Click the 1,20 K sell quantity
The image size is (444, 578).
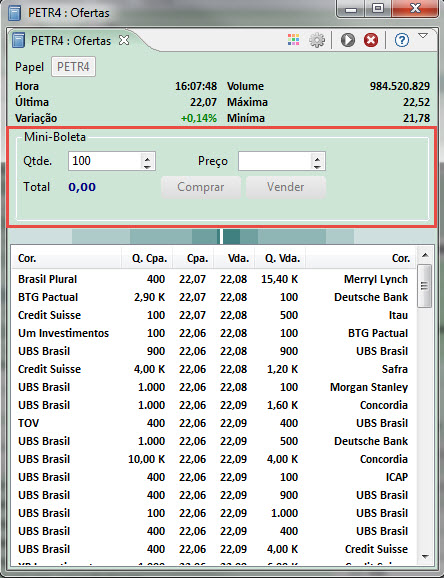[x=282, y=369]
